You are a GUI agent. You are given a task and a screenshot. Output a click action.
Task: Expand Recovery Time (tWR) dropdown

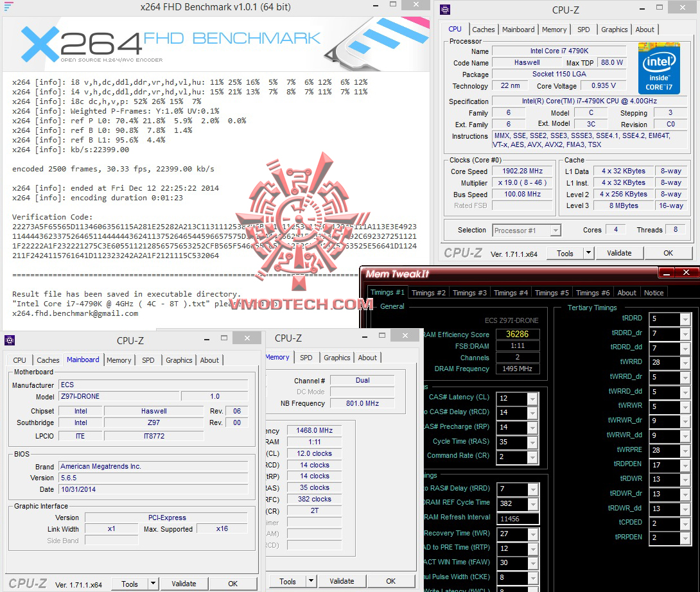532,534
